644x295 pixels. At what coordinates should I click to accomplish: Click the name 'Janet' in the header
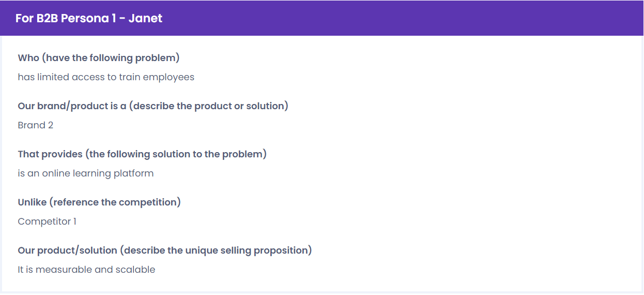pyautogui.click(x=145, y=18)
